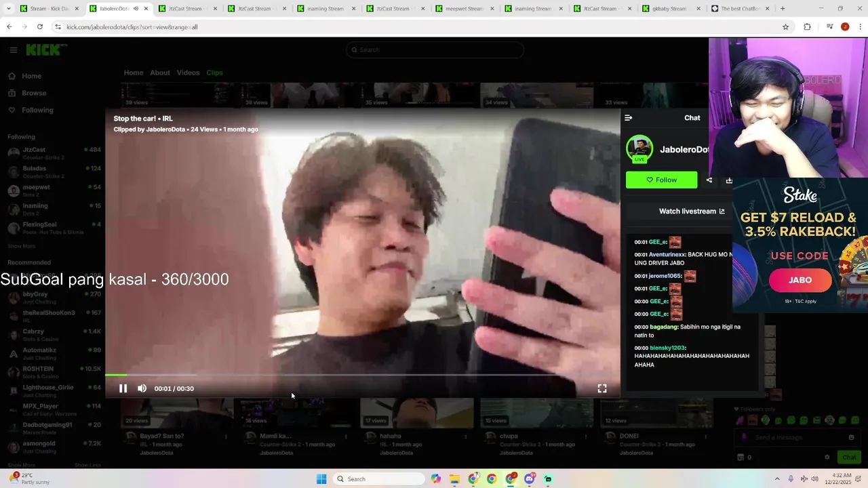Go back in the browser
Image resolution: width=868 pixels, height=488 pixels.
[9, 27]
